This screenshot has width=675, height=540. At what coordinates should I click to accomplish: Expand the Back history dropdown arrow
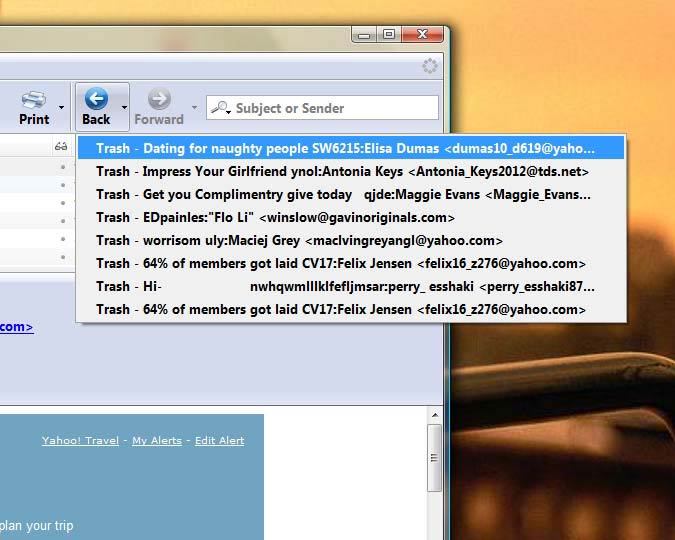[124, 107]
